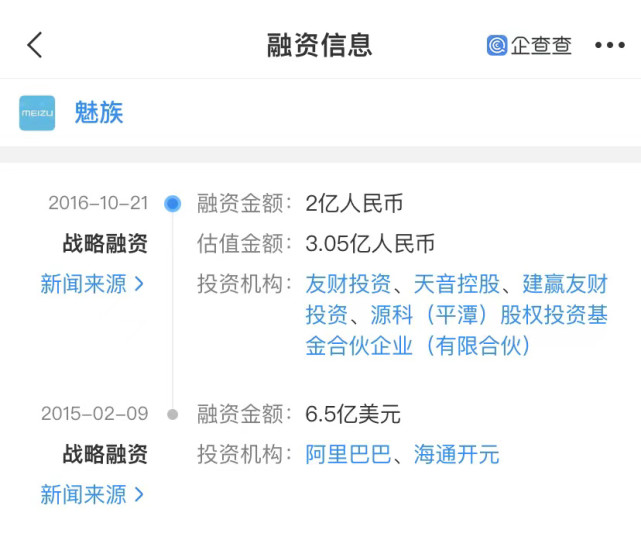Open the 魅族 company link
The height and width of the screenshot is (540, 641).
click(x=99, y=112)
